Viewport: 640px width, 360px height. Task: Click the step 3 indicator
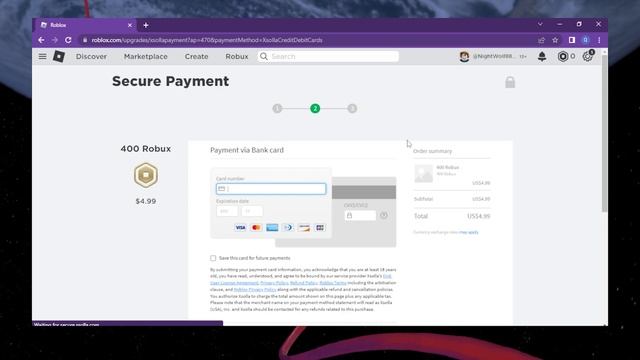point(352,109)
